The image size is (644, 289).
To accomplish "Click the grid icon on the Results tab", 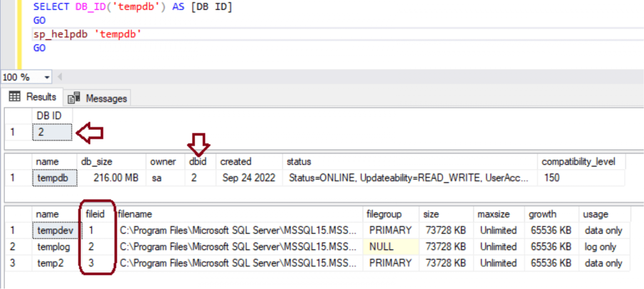I will [x=15, y=97].
